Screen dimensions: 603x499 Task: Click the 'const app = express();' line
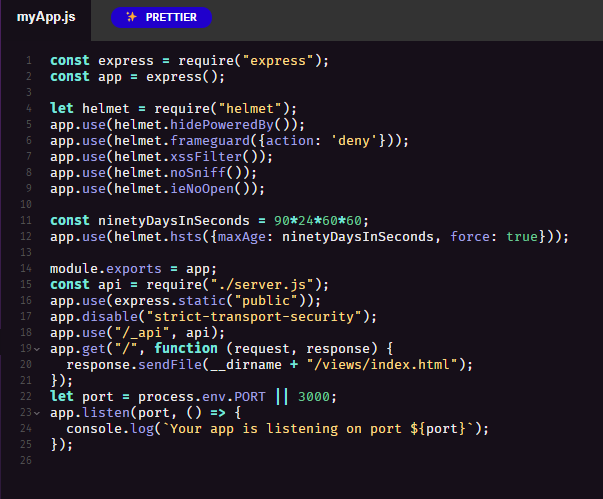137,77
